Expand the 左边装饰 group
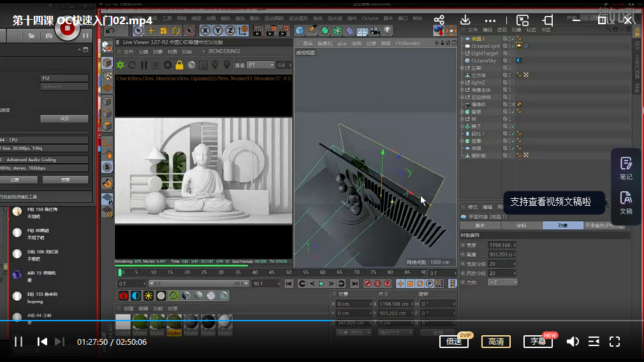The height and width of the screenshot is (362, 644). 462,98
